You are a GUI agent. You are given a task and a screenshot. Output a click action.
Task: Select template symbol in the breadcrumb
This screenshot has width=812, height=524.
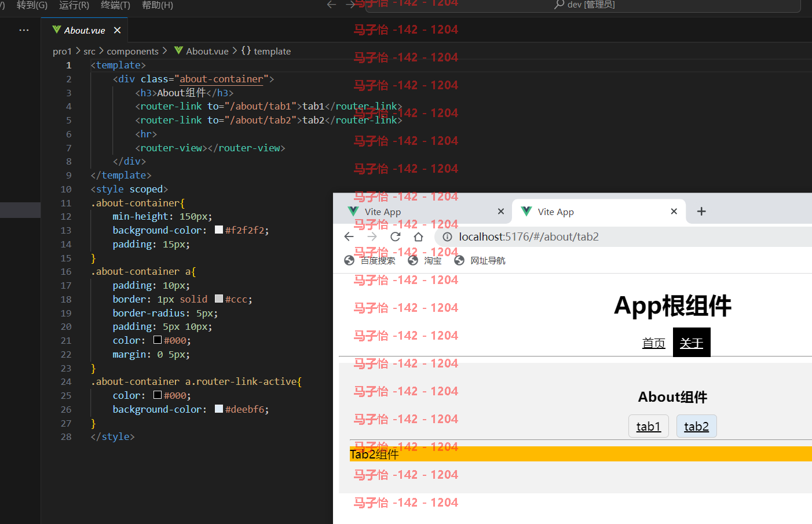tap(266, 51)
